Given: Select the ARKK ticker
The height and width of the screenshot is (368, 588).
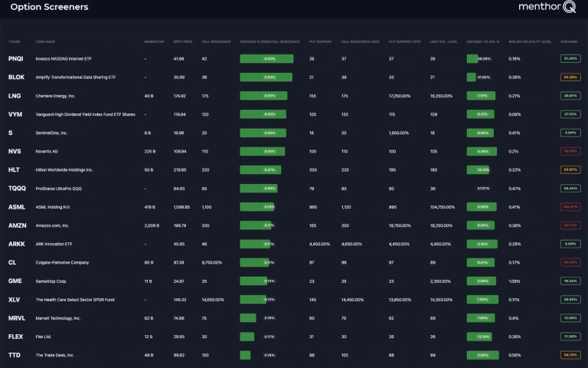Looking at the screenshot, I should click(17, 244).
